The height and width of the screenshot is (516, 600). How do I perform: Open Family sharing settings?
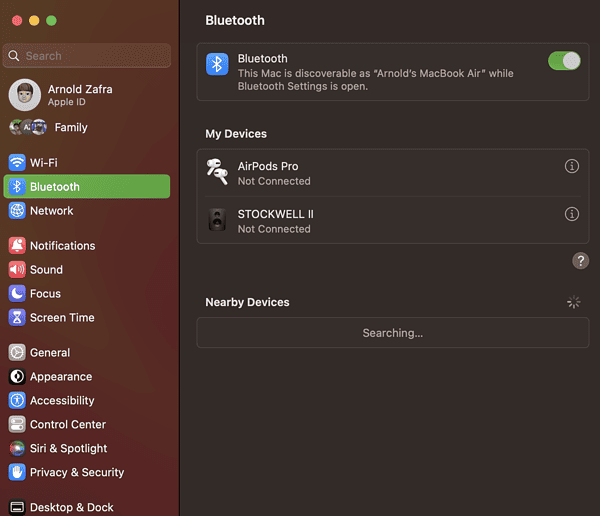point(70,128)
